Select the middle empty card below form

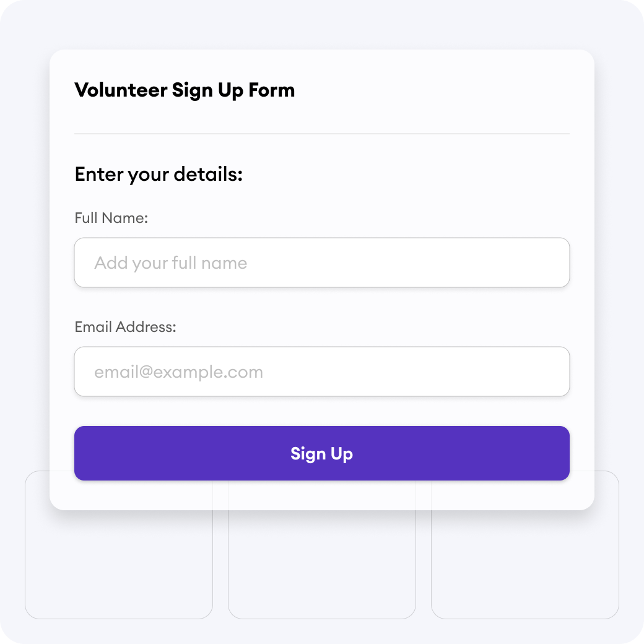point(321,565)
